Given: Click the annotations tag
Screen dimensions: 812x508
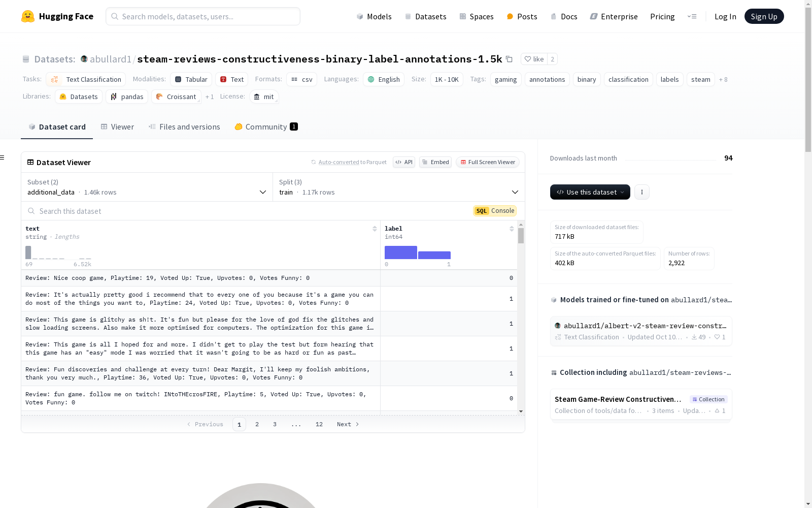Looking at the screenshot, I should pos(547,79).
